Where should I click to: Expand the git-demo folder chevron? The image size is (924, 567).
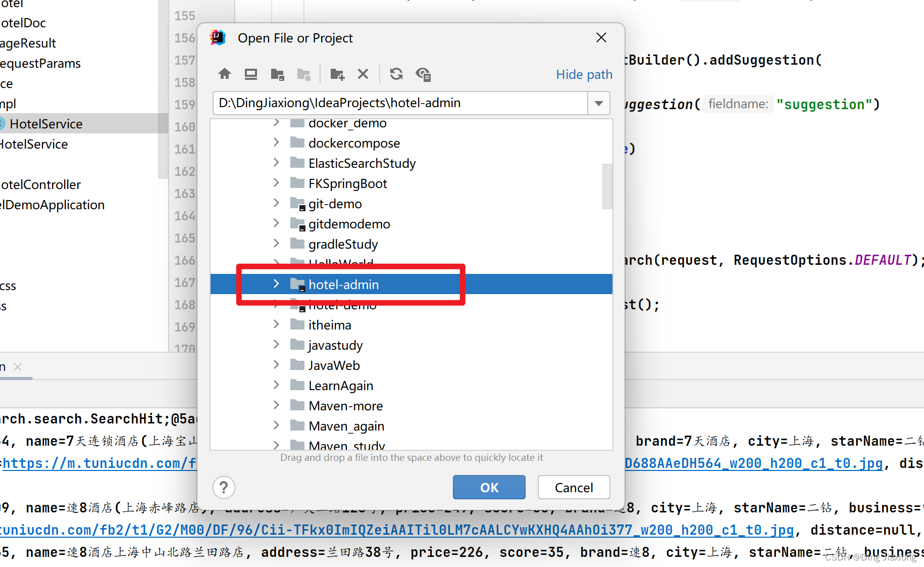[276, 203]
